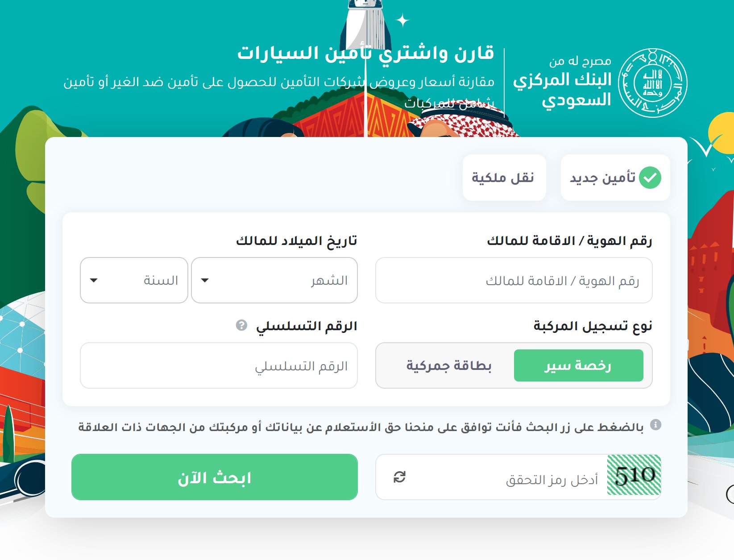Click the ابحث الآن search button
This screenshot has width=734, height=560.
coord(215,477)
